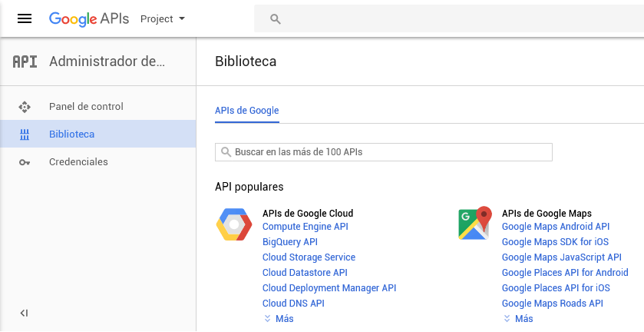
Task: Open the Project dropdown selector
Action: pos(163,18)
